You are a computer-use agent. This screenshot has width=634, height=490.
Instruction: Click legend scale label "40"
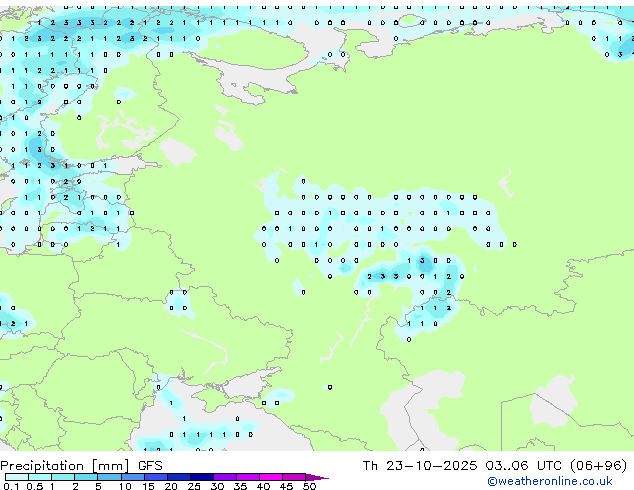point(263,486)
